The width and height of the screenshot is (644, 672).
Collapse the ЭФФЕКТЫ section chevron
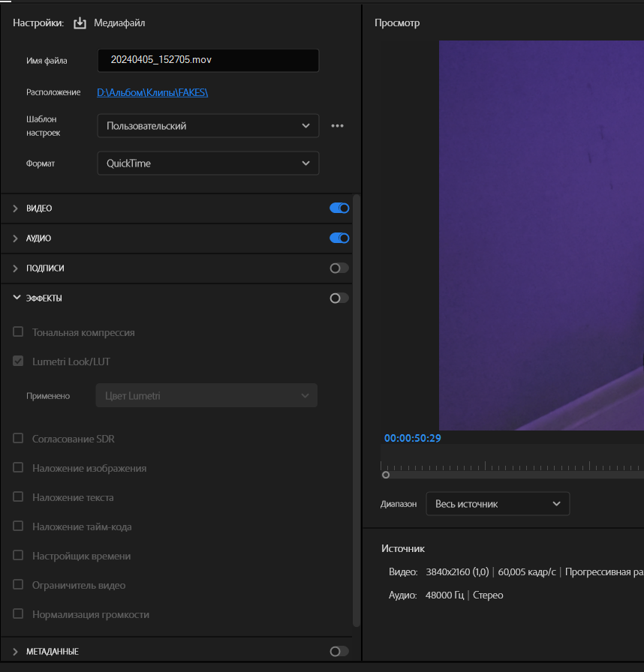[17, 297]
